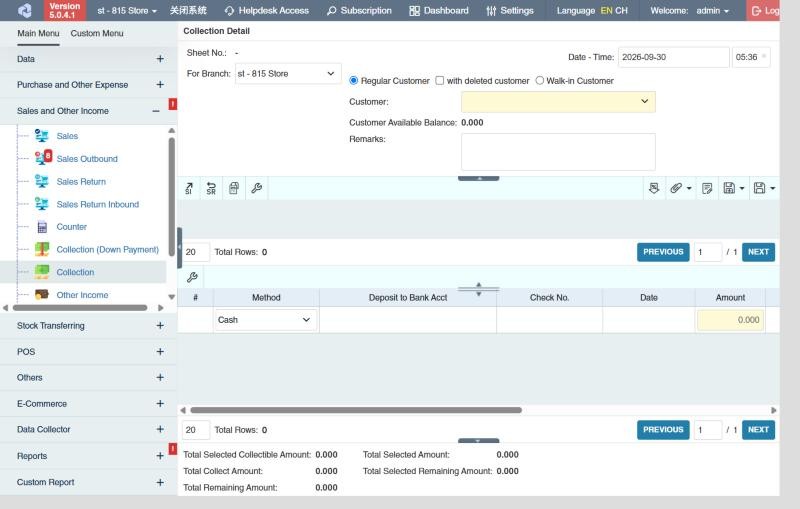Switch language to EN
Image resolution: width=800 pixels, height=509 pixels.
pos(607,10)
